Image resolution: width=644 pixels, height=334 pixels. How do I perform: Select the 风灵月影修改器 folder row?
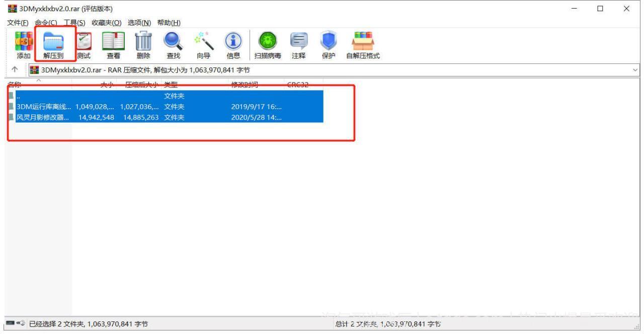pos(165,117)
